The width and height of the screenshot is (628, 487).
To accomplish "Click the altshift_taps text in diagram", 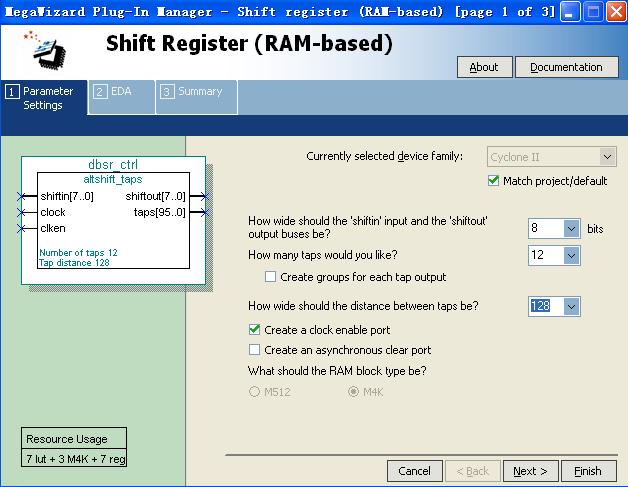I will point(113,179).
